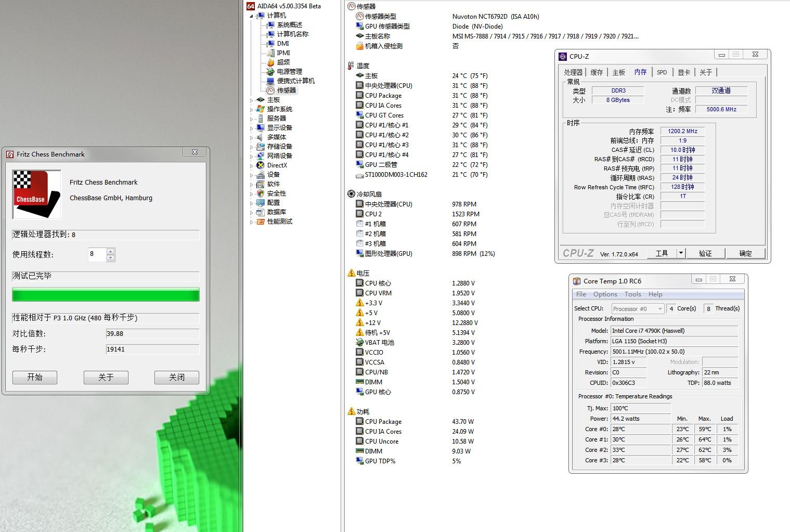This screenshot has height=532, width=790.
Task: Click the 机箱入侵检测 lock icon
Action: [359, 46]
